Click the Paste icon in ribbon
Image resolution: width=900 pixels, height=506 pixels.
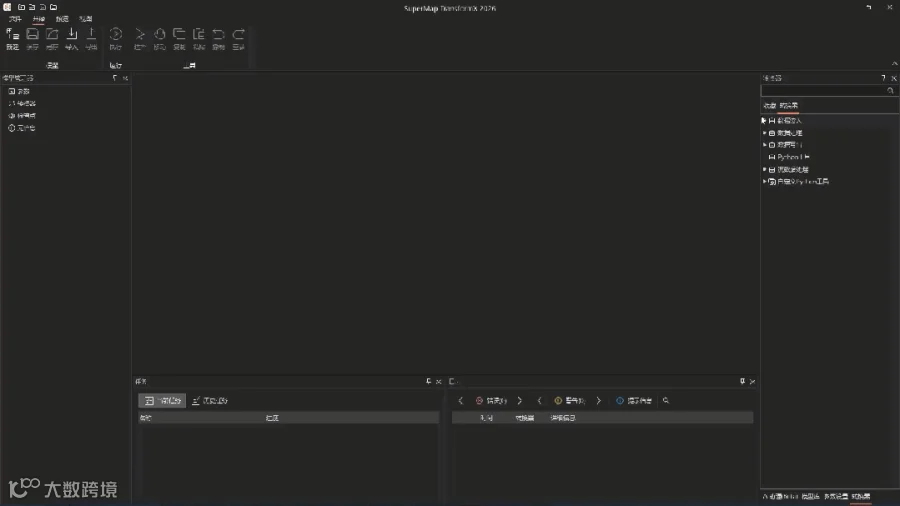pos(199,34)
